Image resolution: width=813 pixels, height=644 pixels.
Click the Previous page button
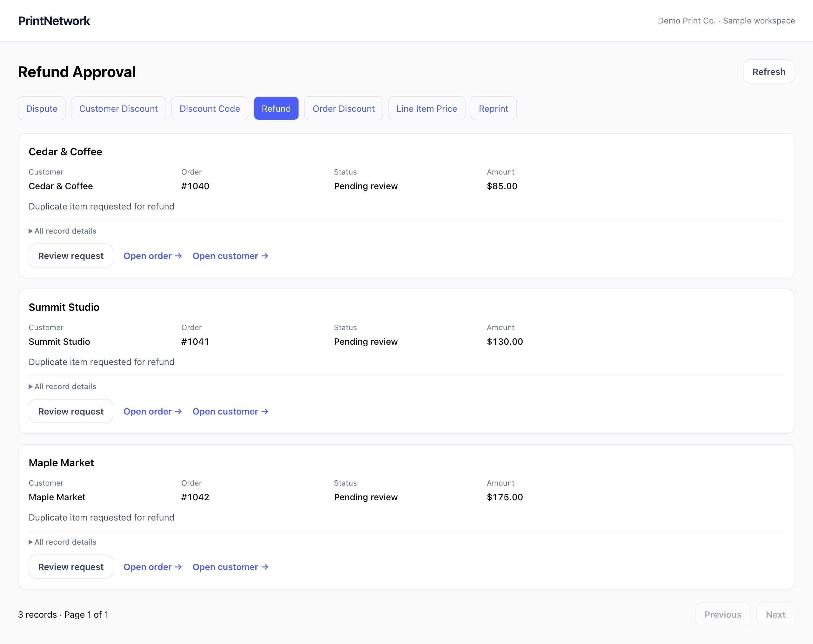point(723,614)
